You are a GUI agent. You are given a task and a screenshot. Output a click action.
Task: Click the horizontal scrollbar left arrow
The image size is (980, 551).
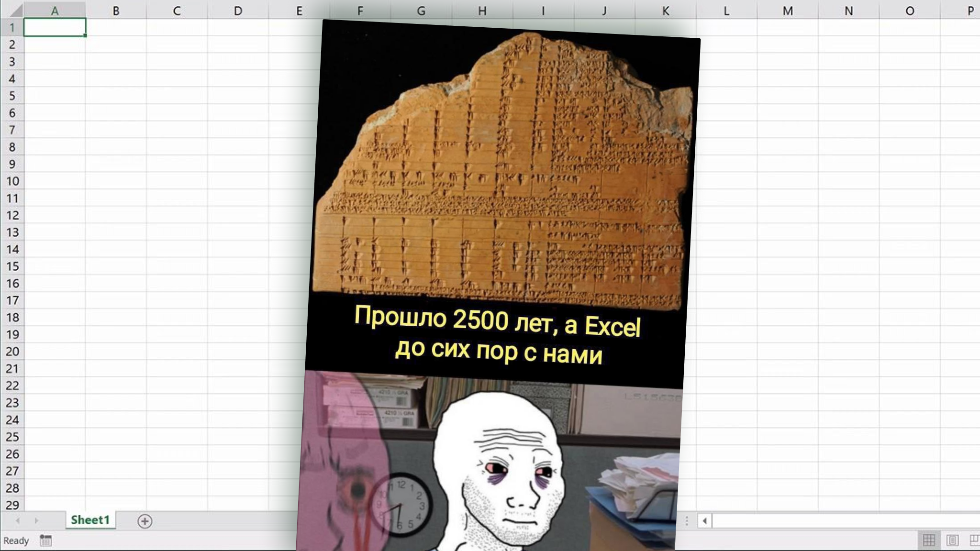tap(704, 521)
